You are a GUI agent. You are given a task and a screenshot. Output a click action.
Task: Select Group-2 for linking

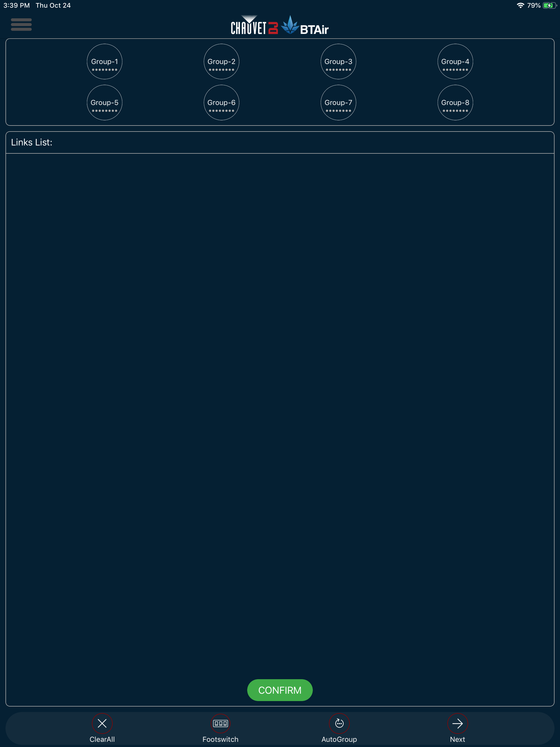coord(221,62)
